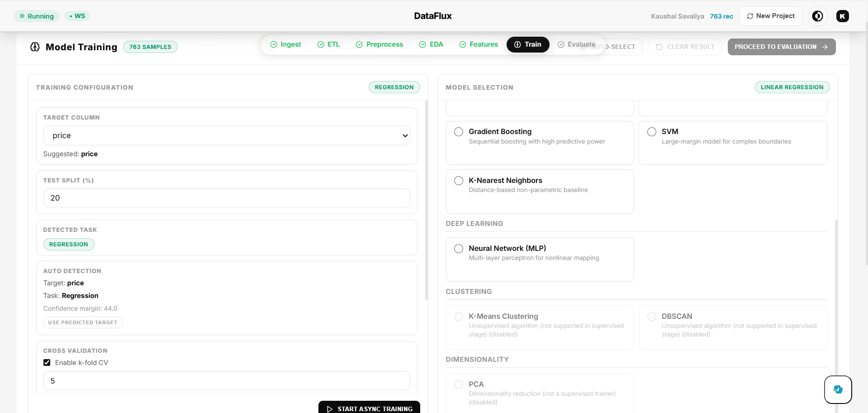
Task: Click the play icon on Start Async Training
Action: point(330,408)
